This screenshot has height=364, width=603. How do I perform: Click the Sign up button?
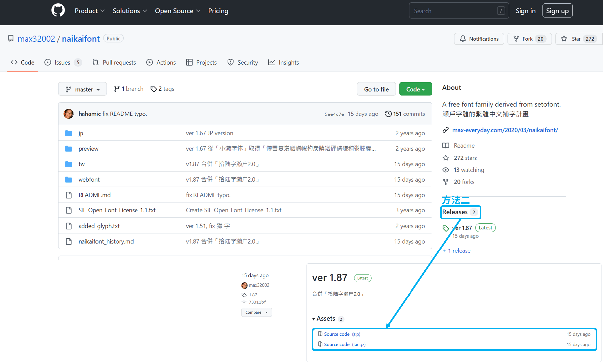pos(557,11)
